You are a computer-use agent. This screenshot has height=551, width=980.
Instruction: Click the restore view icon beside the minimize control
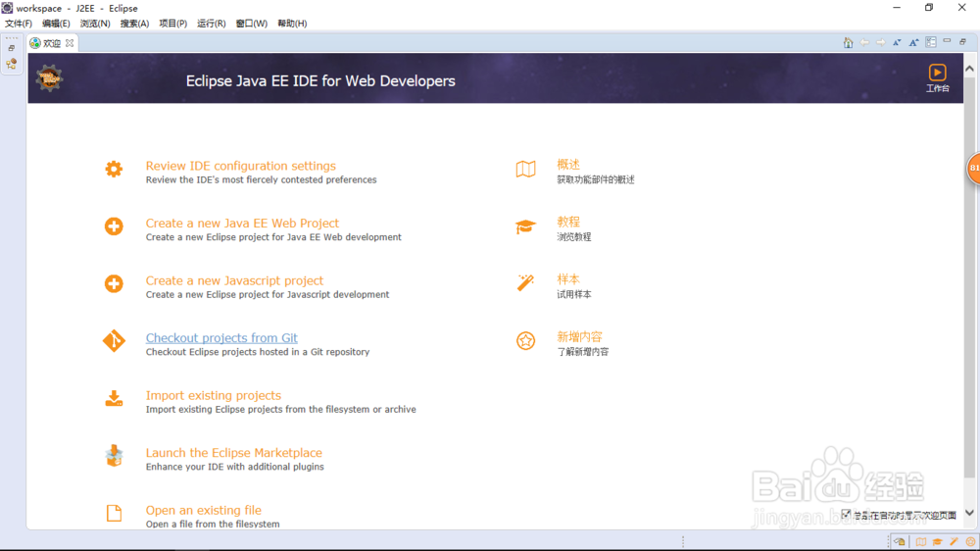pyautogui.click(x=963, y=41)
